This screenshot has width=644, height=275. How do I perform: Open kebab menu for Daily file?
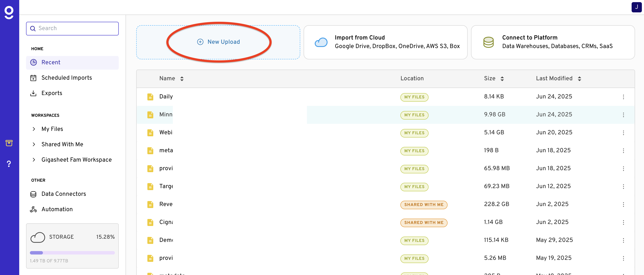(623, 97)
